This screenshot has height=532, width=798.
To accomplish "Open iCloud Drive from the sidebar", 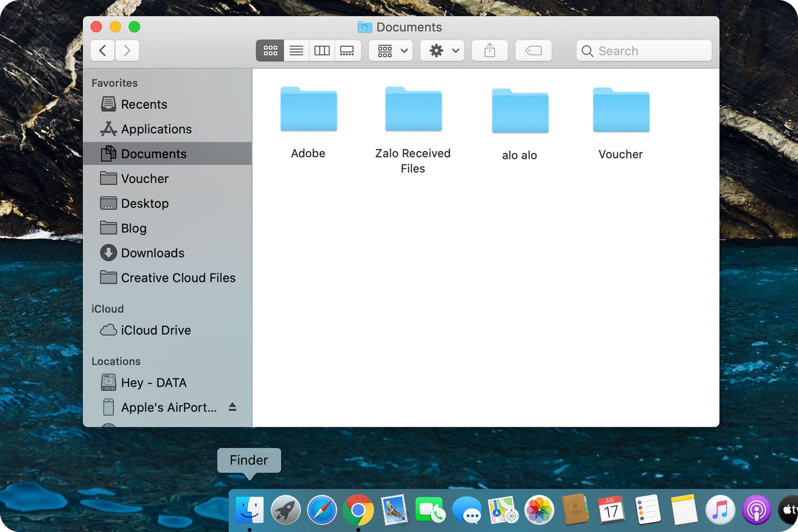I will click(155, 330).
